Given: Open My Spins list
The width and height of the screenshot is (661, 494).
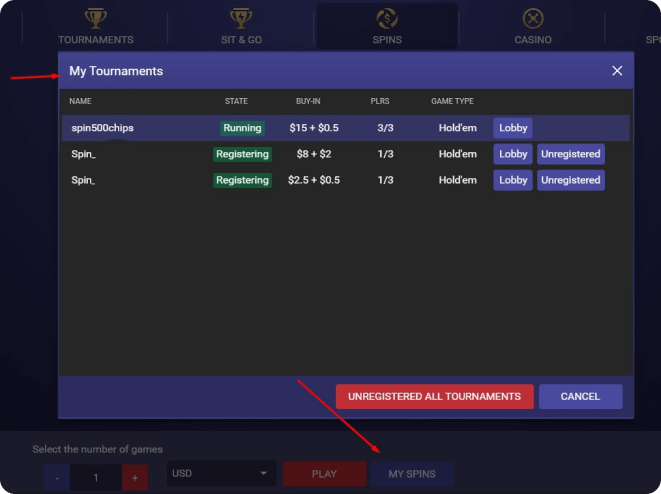Looking at the screenshot, I should pyautogui.click(x=411, y=474).
